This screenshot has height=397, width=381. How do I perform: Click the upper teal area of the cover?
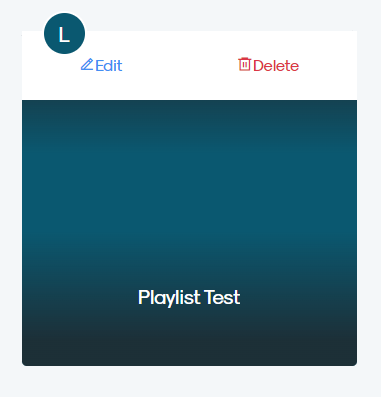(x=189, y=150)
